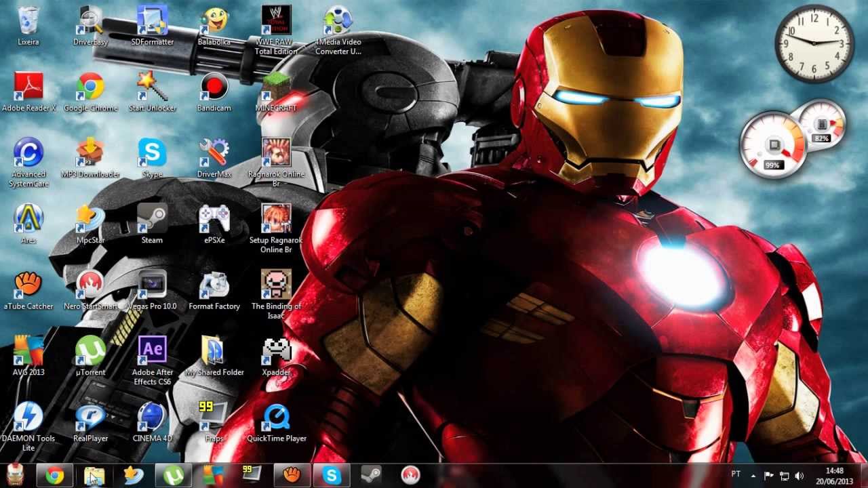Screen dimensions: 868x488
Task: Open the volume speaker tray icon
Action: click(799, 475)
